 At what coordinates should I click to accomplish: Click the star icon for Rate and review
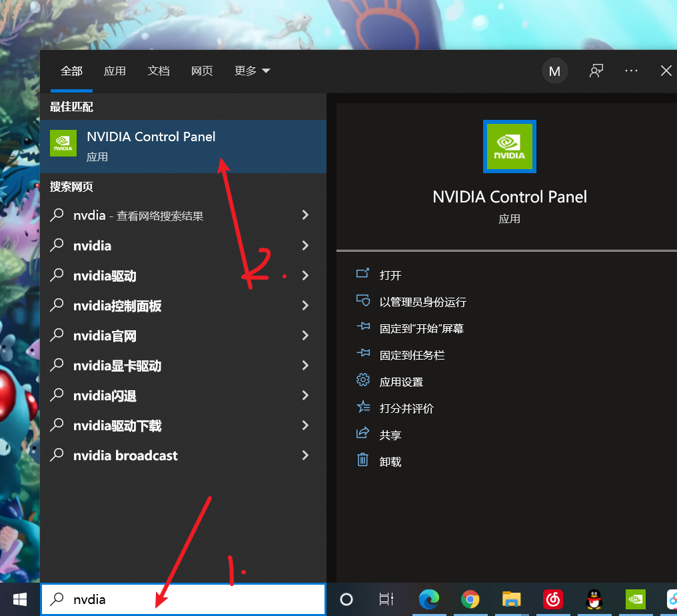(363, 407)
